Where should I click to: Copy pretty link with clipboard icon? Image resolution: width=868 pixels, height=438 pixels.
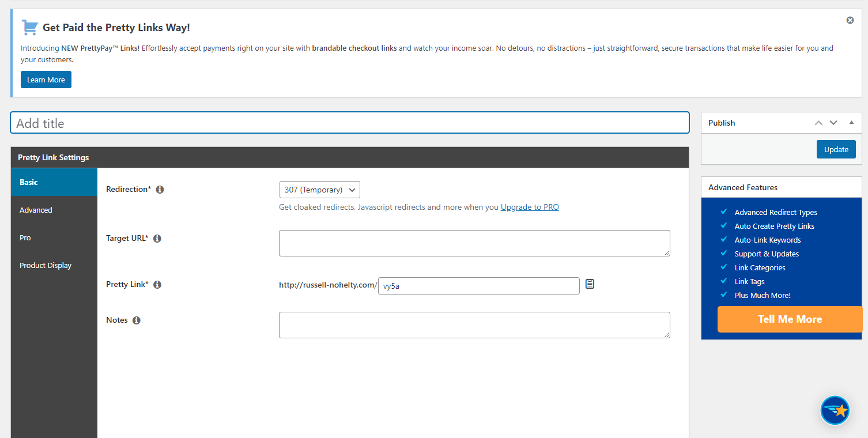[x=590, y=284]
